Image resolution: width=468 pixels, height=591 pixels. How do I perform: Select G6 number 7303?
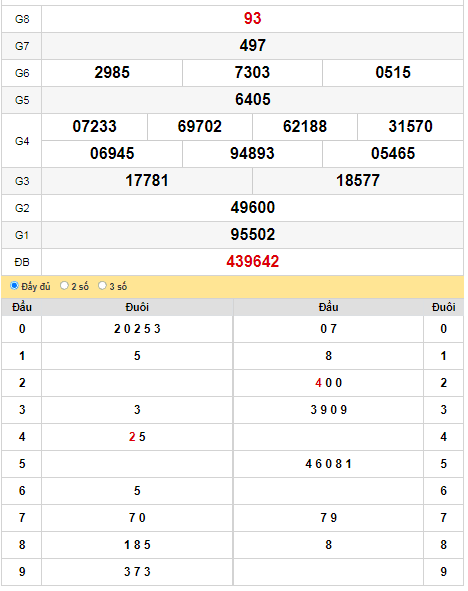(x=252, y=72)
